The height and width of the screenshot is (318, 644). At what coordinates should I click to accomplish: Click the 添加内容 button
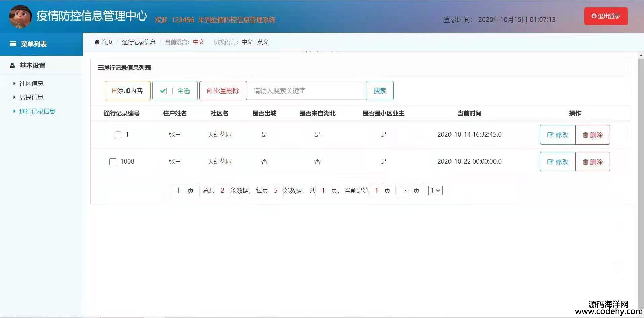point(127,91)
